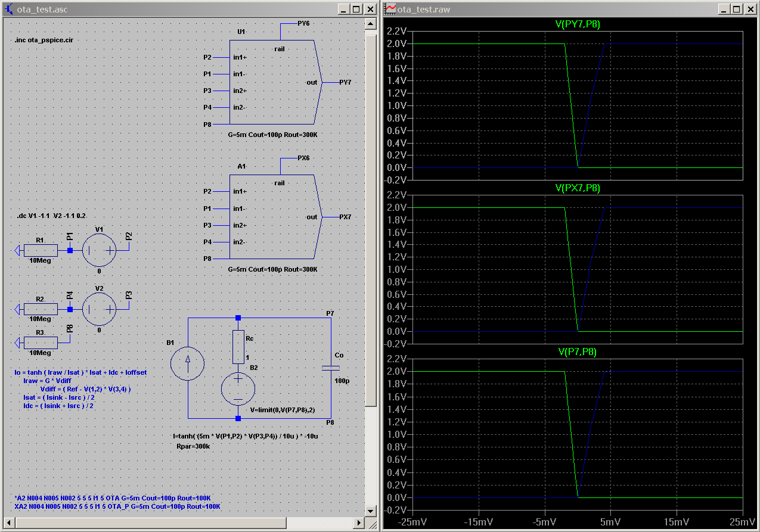The width and height of the screenshot is (760, 532).
Task: Click the Isat formula comment line
Action: (58, 397)
